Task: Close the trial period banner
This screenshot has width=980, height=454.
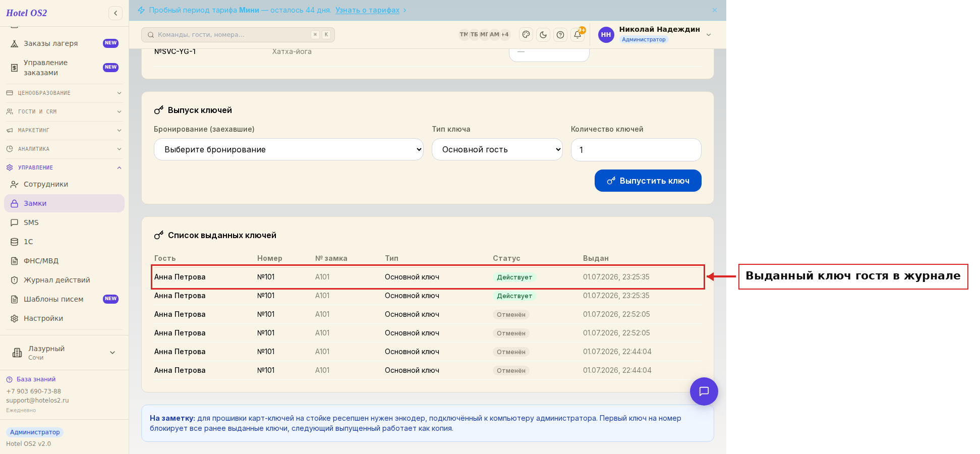Action: (715, 10)
